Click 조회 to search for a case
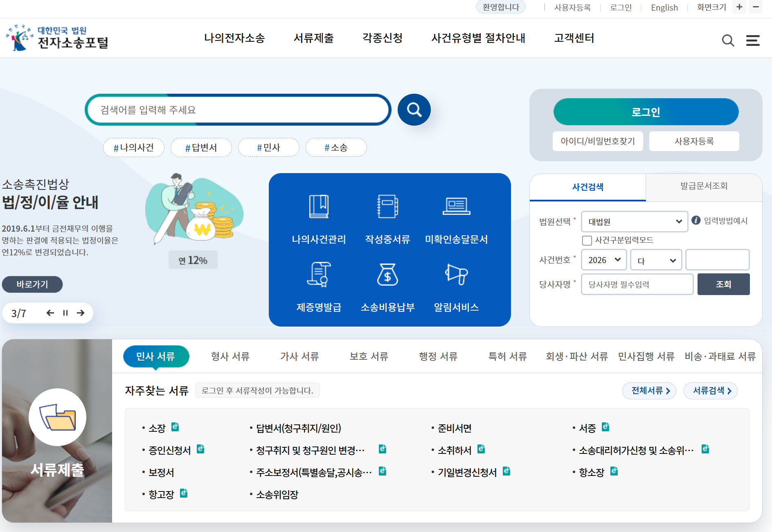This screenshot has width=772, height=532. click(723, 284)
